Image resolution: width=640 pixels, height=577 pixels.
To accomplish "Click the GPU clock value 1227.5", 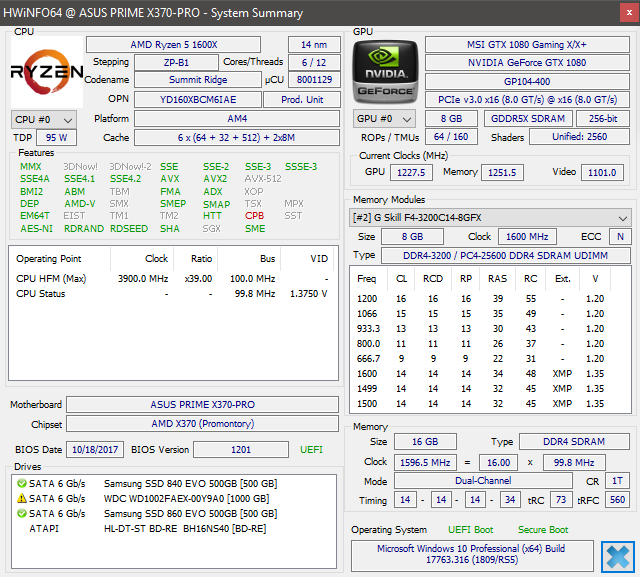I will 411,173.
